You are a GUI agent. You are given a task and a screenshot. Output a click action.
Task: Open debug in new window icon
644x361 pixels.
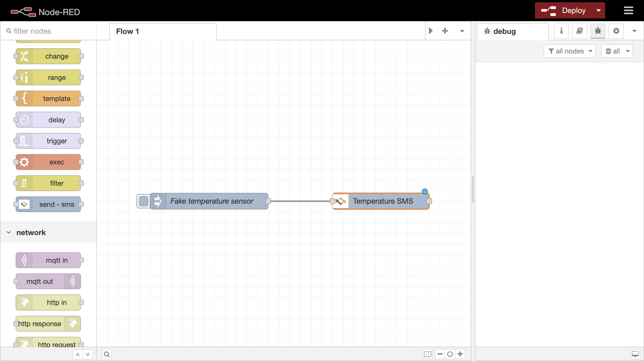[x=635, y=354]
